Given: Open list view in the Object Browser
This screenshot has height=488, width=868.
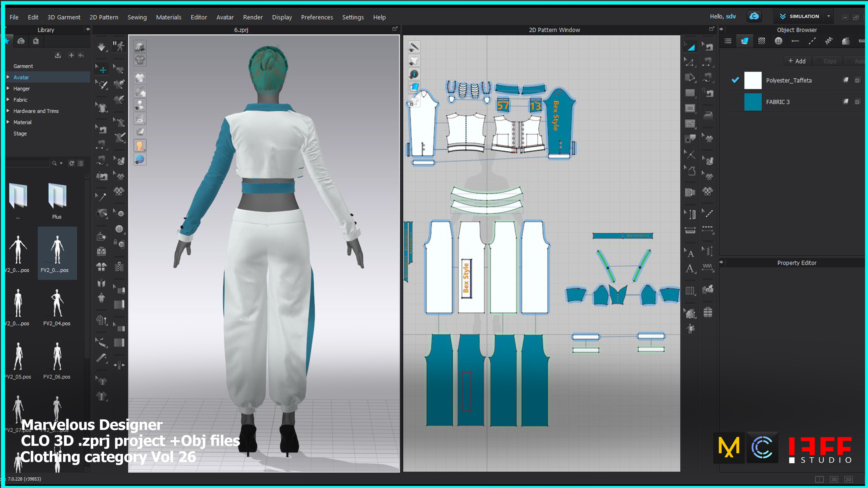Looking at the screenshot, I should (x=728, y=41).
